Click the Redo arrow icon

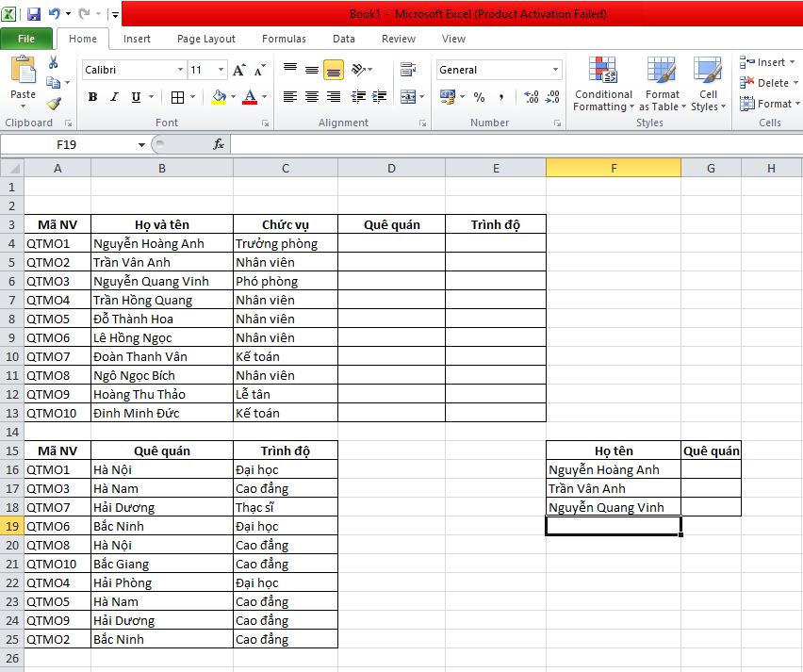click(x=85, y=14)
